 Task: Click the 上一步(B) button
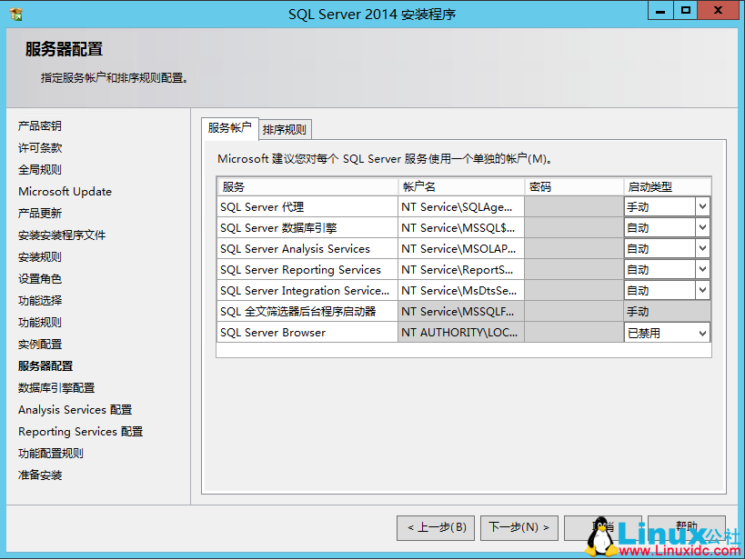[x=435, y=527]
